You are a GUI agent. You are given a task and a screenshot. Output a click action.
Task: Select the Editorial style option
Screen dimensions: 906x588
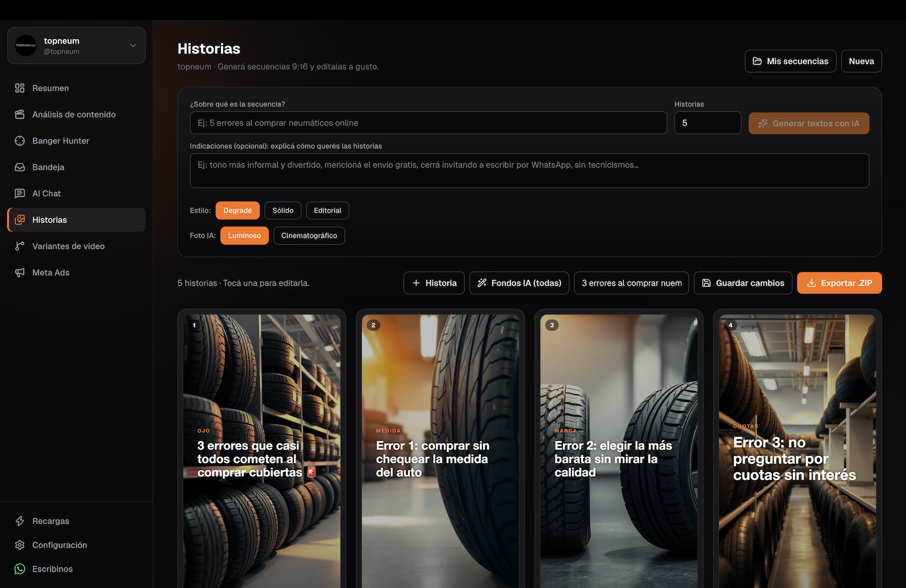coord(328,211)
